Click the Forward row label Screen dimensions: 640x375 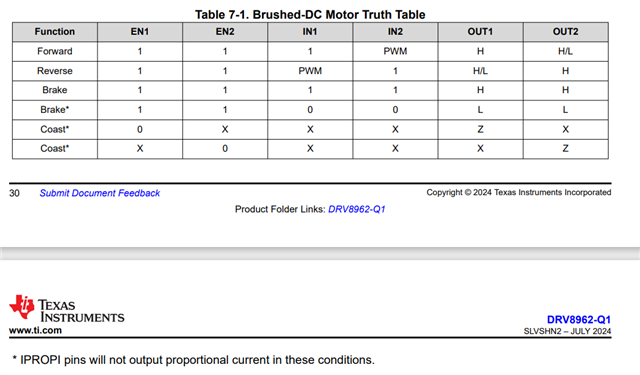[x=55, y=51]
